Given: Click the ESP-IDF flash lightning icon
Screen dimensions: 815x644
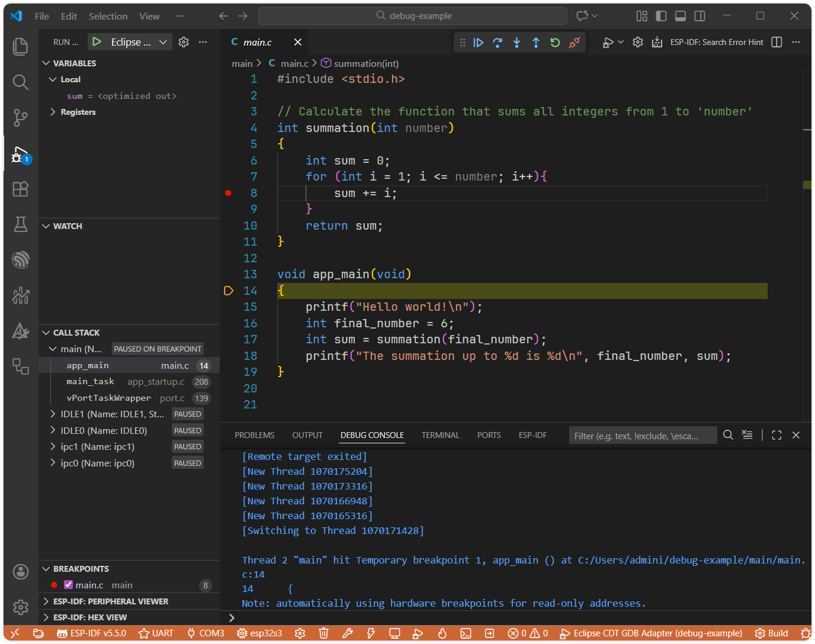Looking at the screenshot, I should (371, 633).
